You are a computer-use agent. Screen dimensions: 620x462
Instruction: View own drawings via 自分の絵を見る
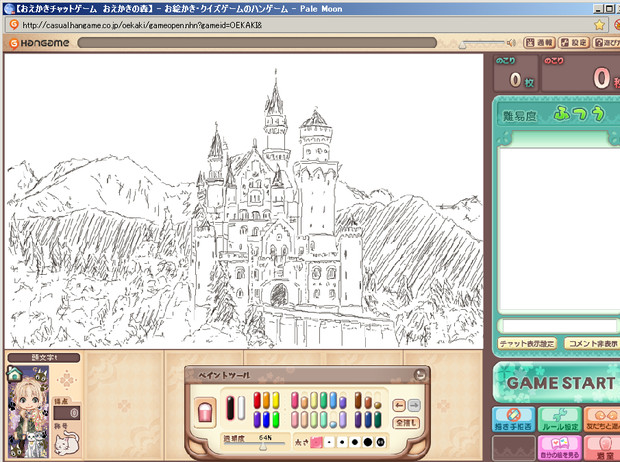(x=560, y=448)
